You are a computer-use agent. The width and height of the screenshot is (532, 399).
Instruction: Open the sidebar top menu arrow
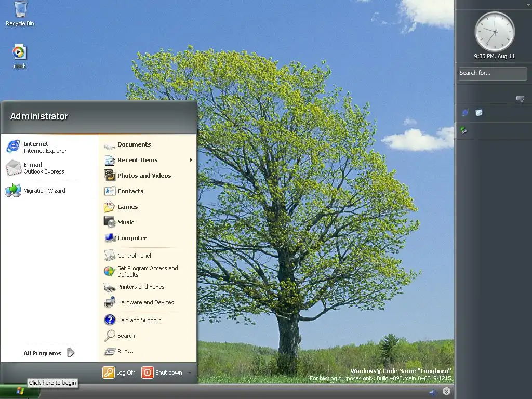pyautogui.click(x=528, y=5)
